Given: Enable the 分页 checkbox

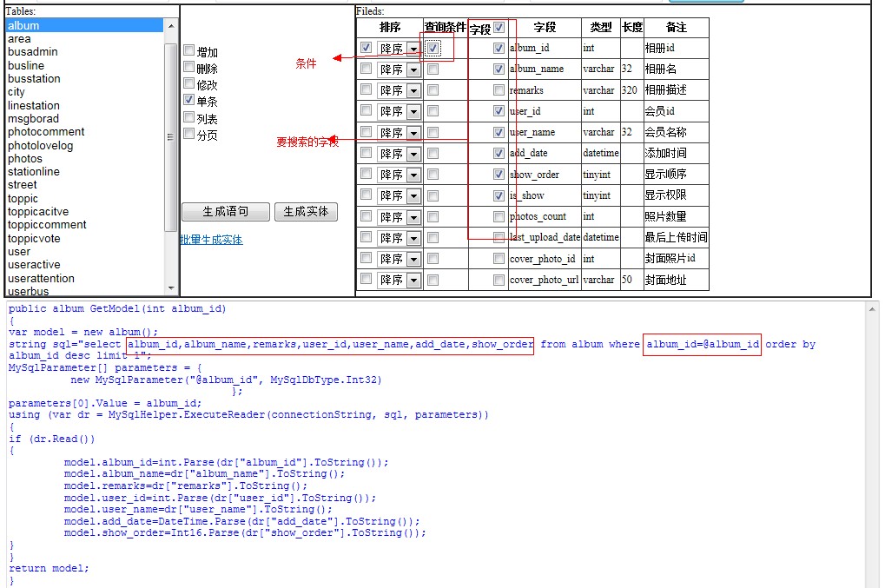Looking at the screenshot, I should [x=189, y=134].
